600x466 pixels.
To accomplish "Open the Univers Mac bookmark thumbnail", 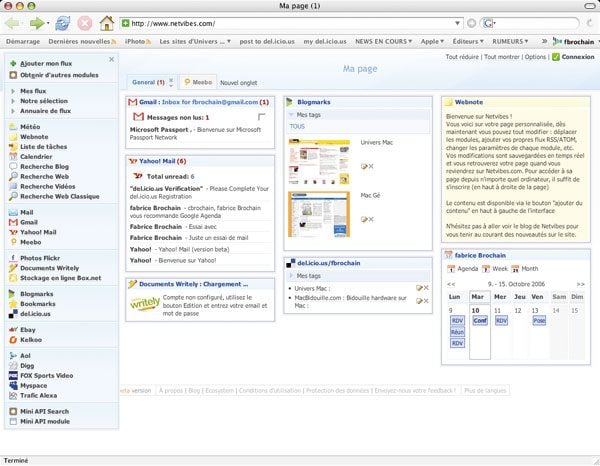I will [x=319, y=161].
